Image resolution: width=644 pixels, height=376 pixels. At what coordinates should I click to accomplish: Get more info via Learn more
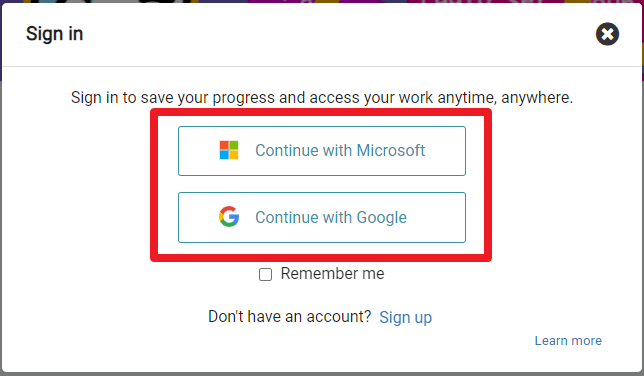(568, 341)
